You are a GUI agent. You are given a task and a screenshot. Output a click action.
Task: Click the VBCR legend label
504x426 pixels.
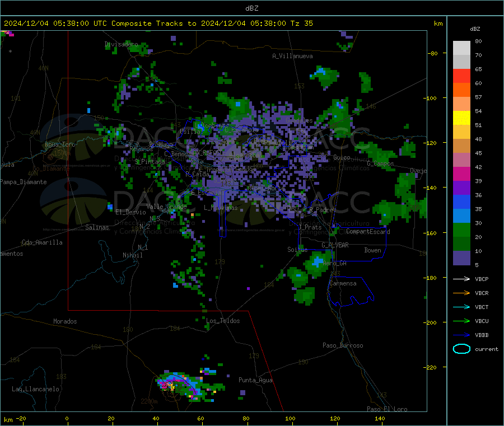point(482,293)
